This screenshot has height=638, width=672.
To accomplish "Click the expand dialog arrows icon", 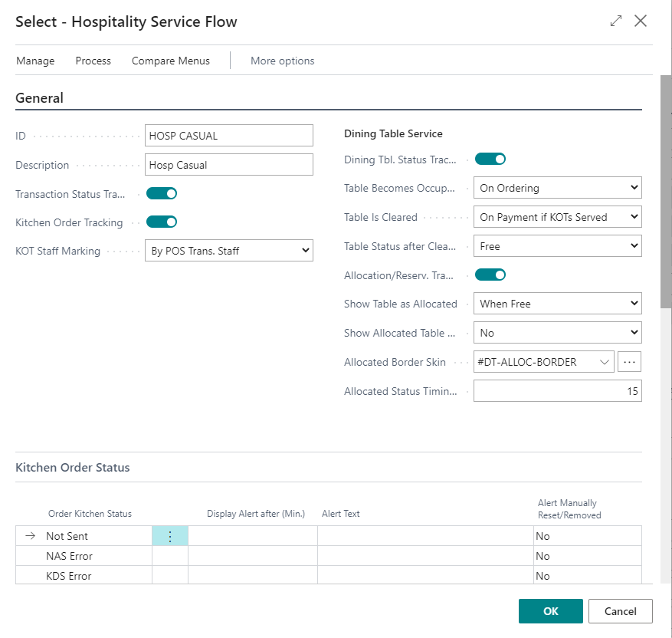I will pyautogui.click(x=616, y=21).
